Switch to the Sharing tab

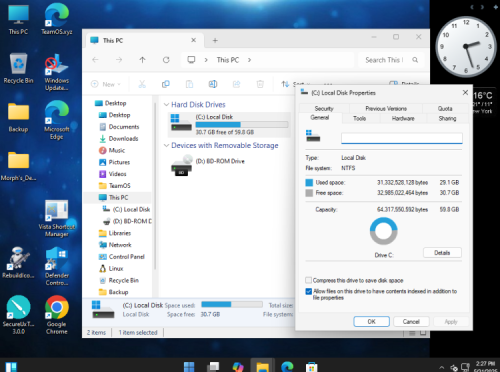tap(447, 118)
